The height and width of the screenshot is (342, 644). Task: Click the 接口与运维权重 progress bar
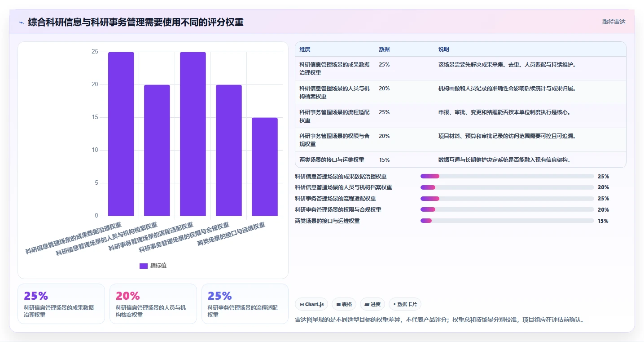pyautogui.click(x=507, y=221)
